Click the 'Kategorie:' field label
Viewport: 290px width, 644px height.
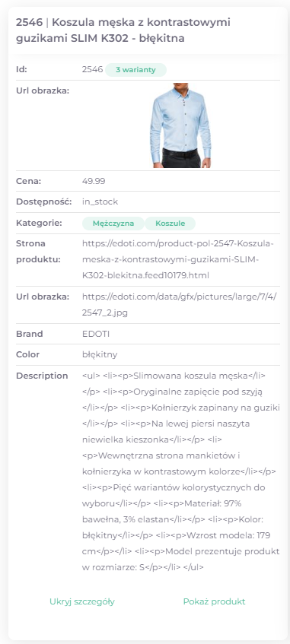39,223
